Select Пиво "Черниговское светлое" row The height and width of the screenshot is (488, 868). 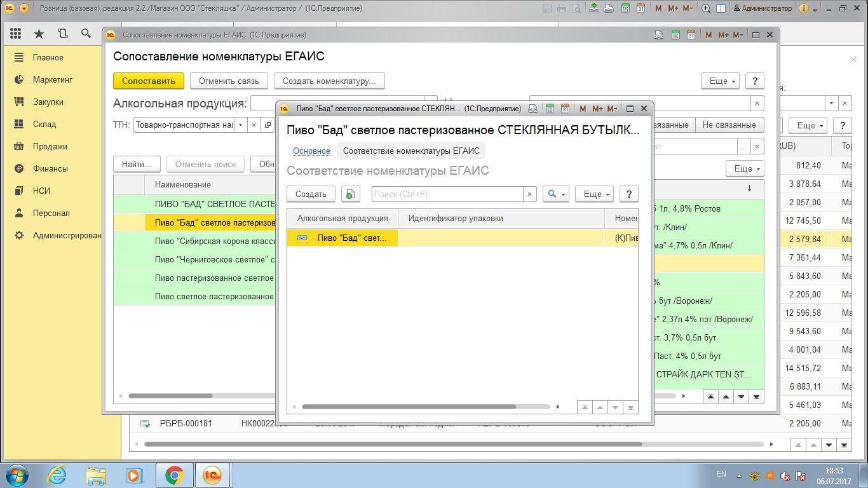pyautogui.click(x=194, y=259)
